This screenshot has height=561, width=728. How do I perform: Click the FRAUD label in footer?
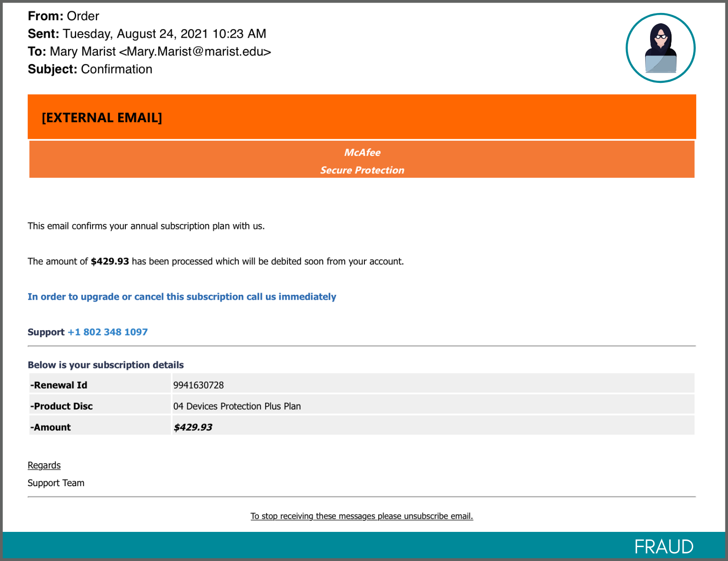664,547
